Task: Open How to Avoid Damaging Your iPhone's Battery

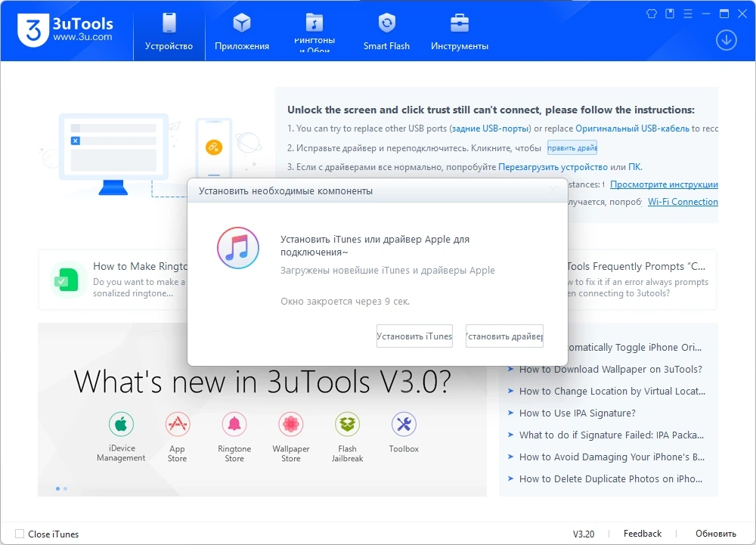Action: 612,457
